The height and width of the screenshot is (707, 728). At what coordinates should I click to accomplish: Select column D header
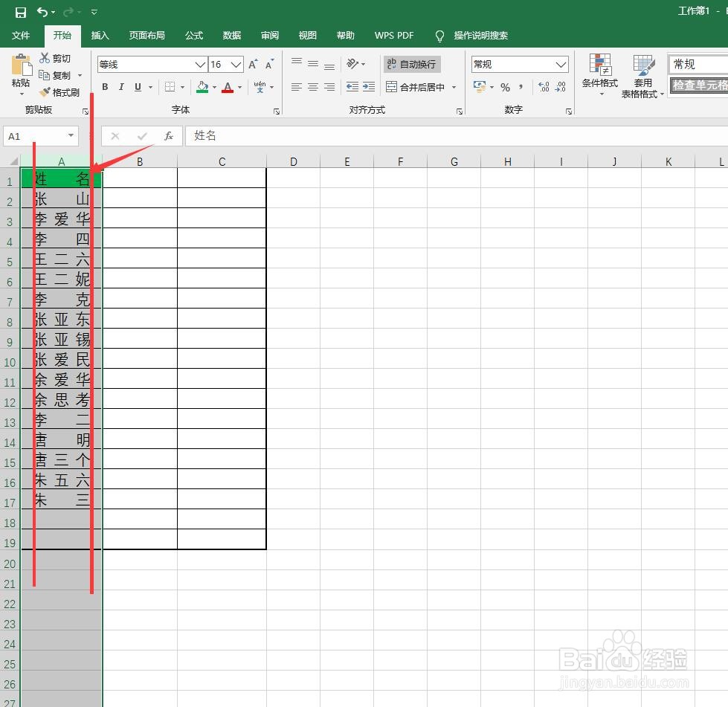coord(294,161)
